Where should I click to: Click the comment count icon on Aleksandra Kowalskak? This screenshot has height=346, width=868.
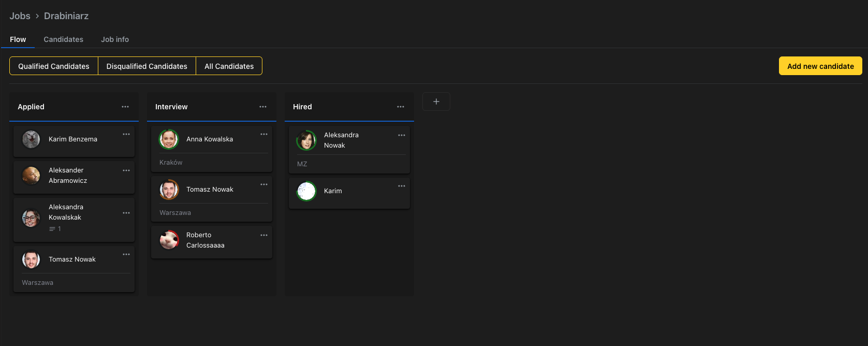(x=52, y=229)
